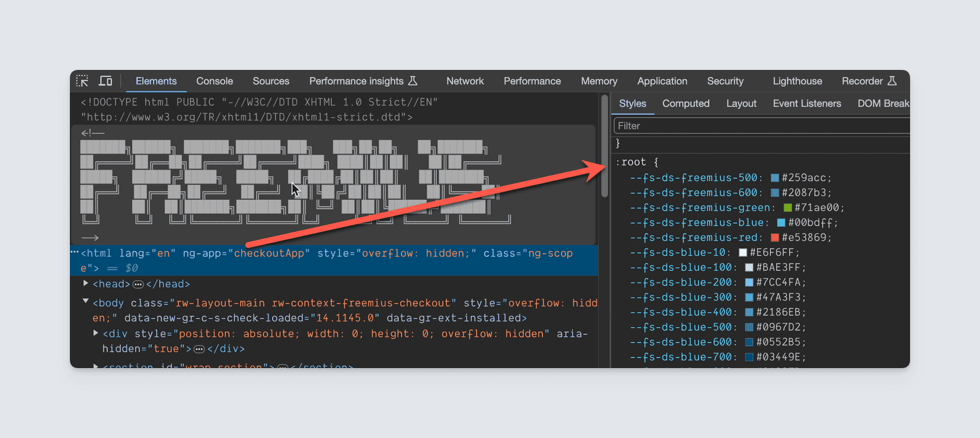Click the swatch for --fs-ds-freemius-blue

pos(781,222)
